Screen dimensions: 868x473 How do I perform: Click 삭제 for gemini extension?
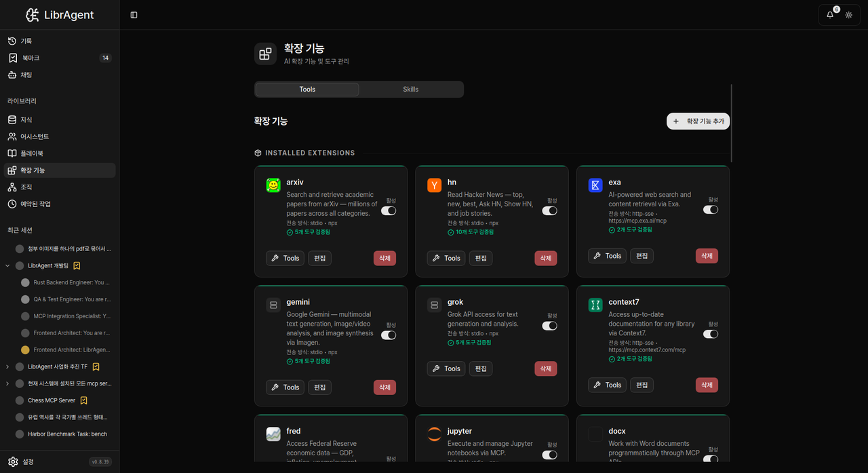tap(384, 387)
